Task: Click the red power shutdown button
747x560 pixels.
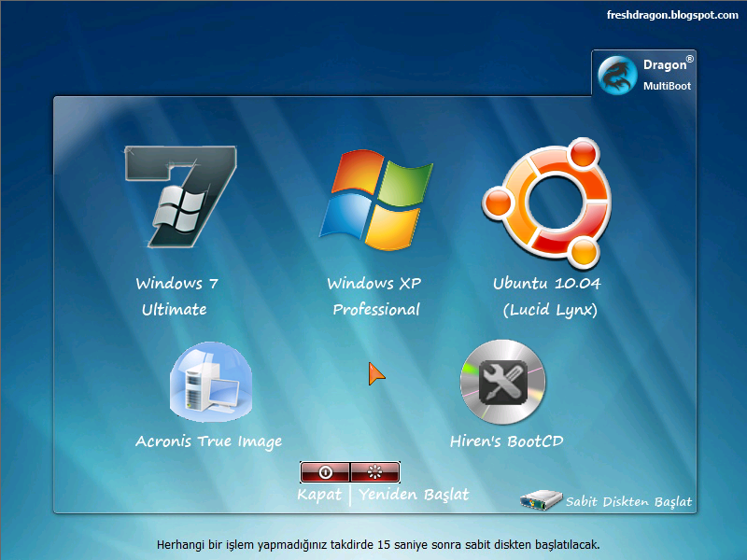Action: click(x=325, y=472)
